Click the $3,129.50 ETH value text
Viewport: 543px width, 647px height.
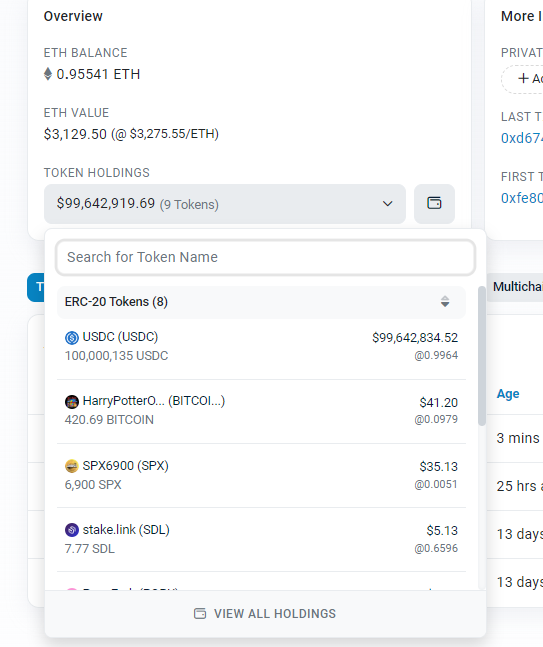click(x=75, y=134)
